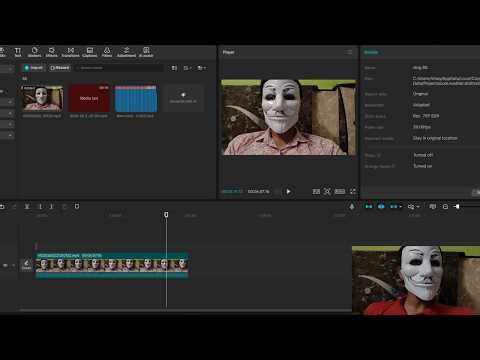Click the marker/shield icon in timeline toolbar
Screen dimensions: 480x360
click(77, 207)
